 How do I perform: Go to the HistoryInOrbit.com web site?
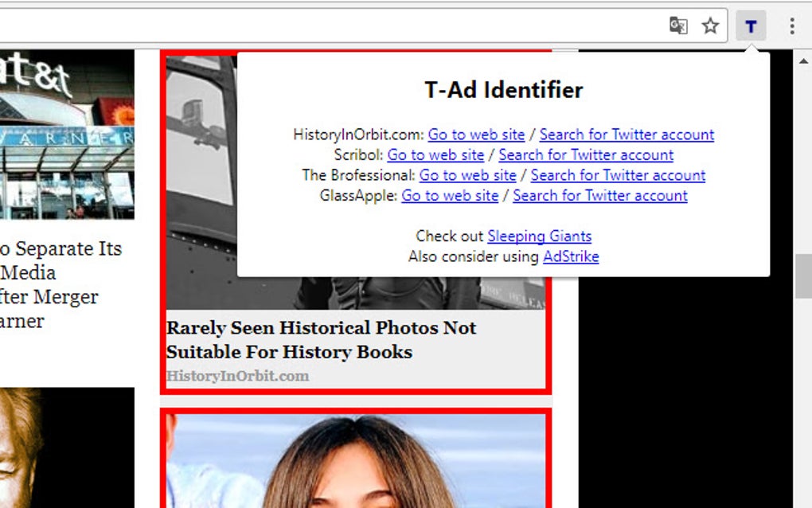point(475,135)
